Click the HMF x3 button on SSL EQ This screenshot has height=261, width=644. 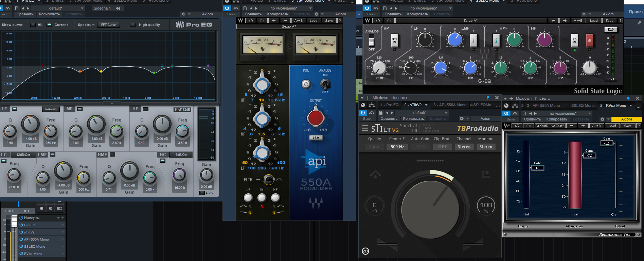pos(496,40)
